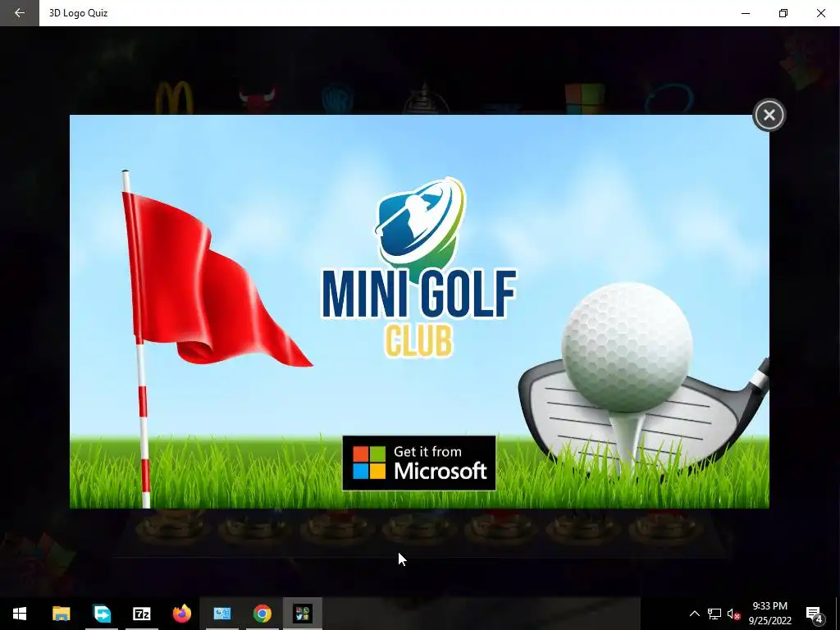Click the muted volume tray icon
The image size is (840, 630).
[x=733, y=614]
